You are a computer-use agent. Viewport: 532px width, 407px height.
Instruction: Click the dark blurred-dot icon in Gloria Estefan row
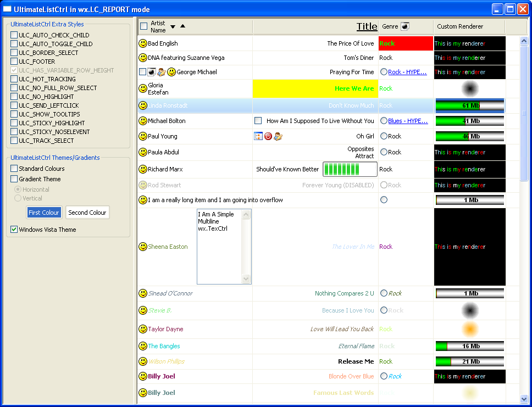coord(469,88)
